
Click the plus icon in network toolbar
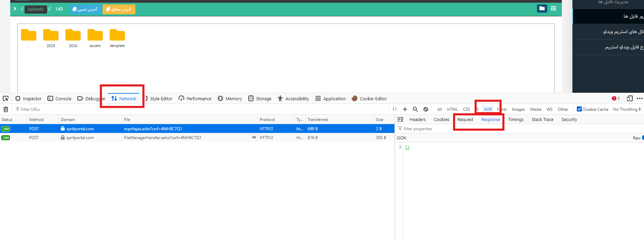click(x=405, y=109)
